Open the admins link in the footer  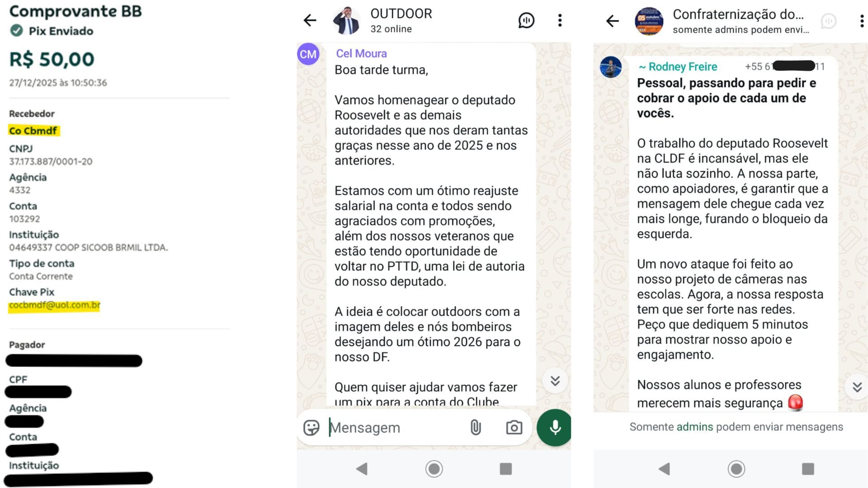[694, 427]
